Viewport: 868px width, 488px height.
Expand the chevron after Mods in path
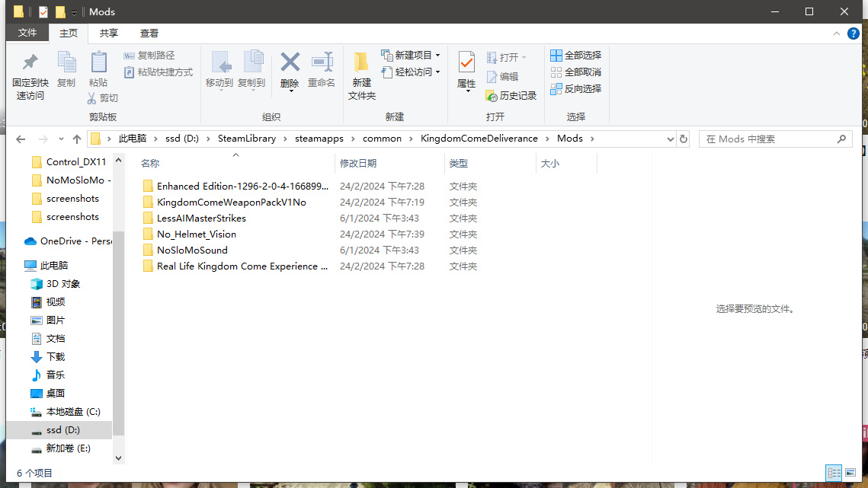pos(592,139)
